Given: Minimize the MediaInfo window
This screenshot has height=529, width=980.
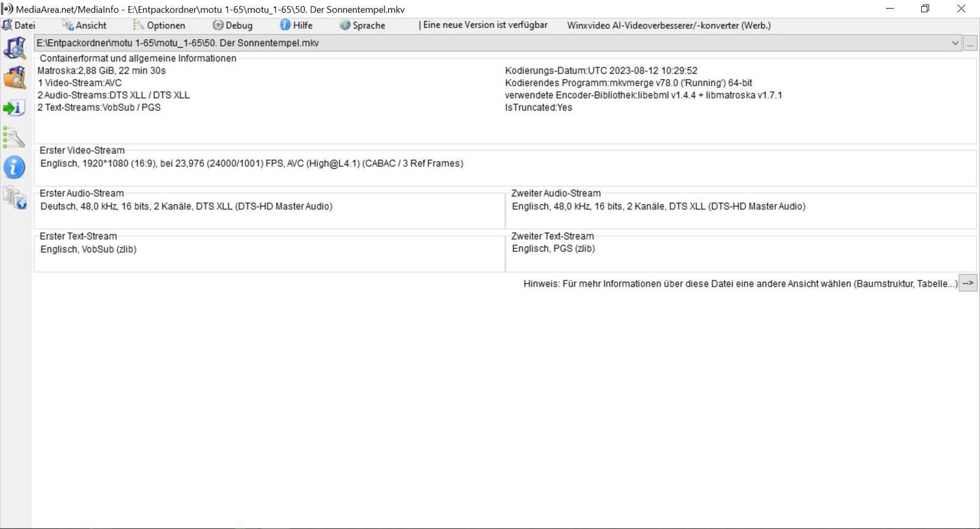Looking at the screenshot, I should 890,9.
